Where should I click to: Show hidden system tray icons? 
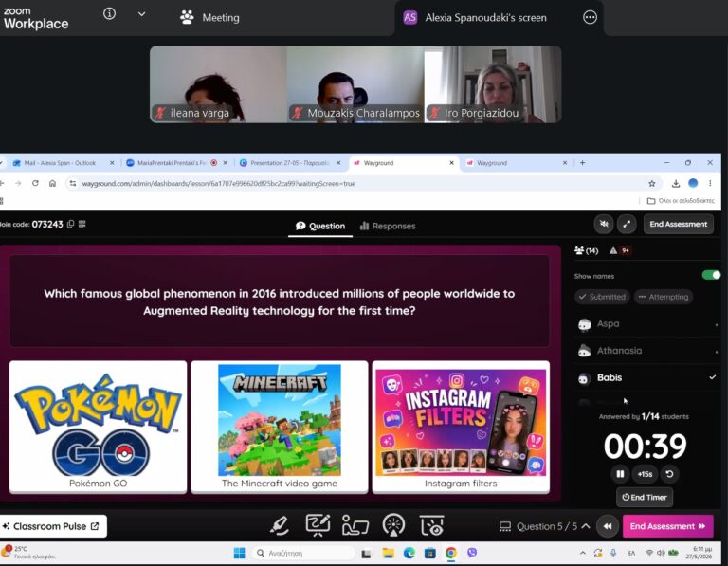(x=582, y=553)
